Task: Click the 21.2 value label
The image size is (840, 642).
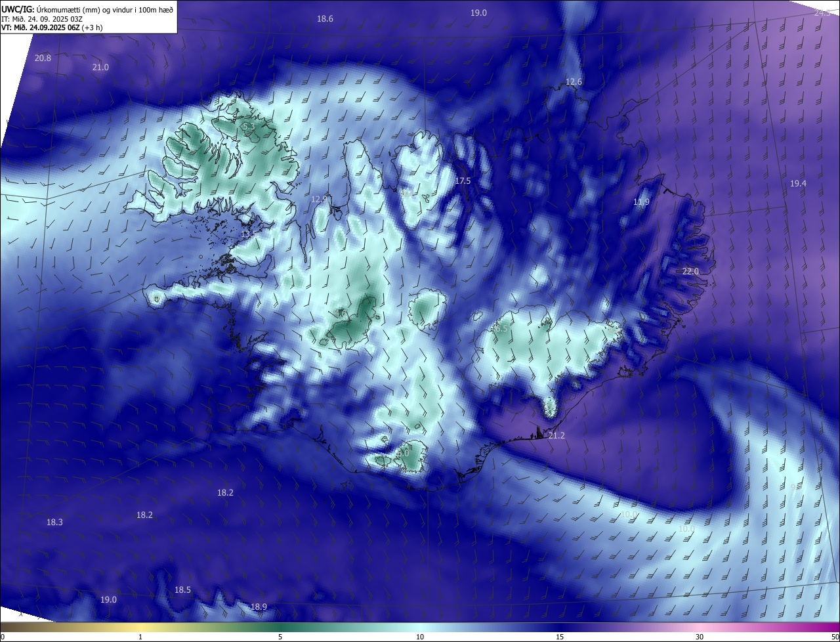Action: tap(556, 436)
